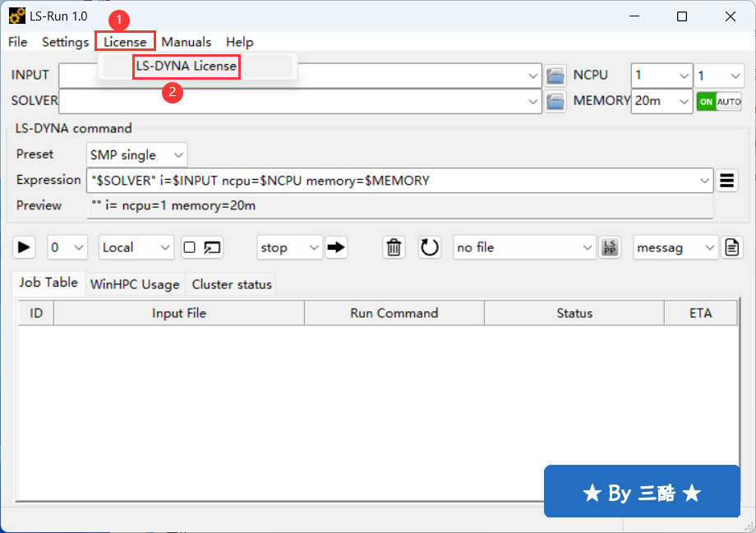The width and height of the screenshot is (756, 533).
Task: Click the ID column header
Action: pyautogui.click(x=36, y=313)
